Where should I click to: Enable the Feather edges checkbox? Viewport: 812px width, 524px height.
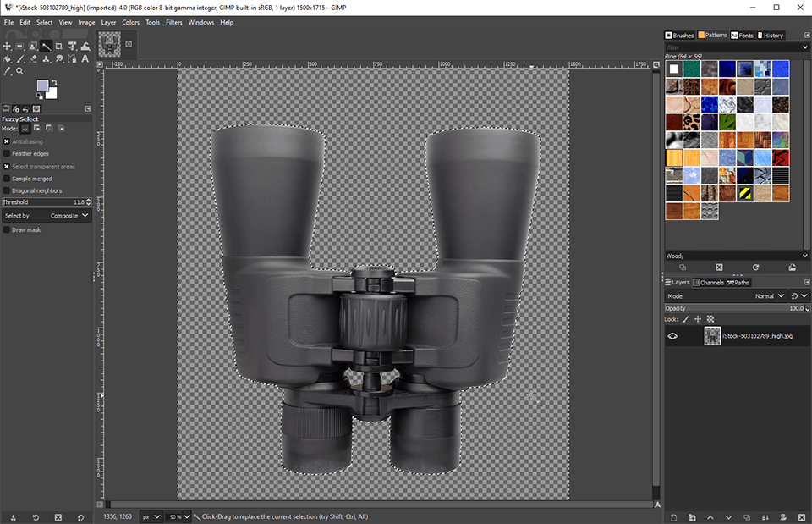pyautogui.click(x=7, y=154)
